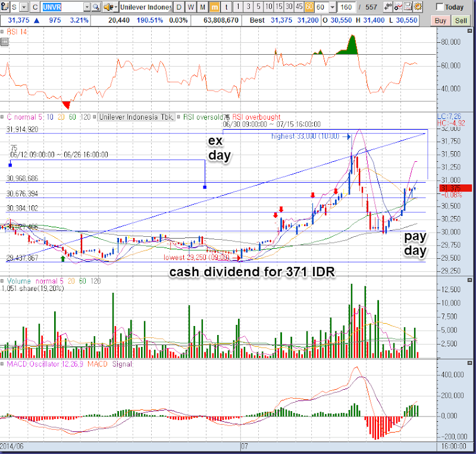The height and width of the screenshot is (454, 476).
Task: Click the 1,051 share(19.20%) label
Action: 33,288
